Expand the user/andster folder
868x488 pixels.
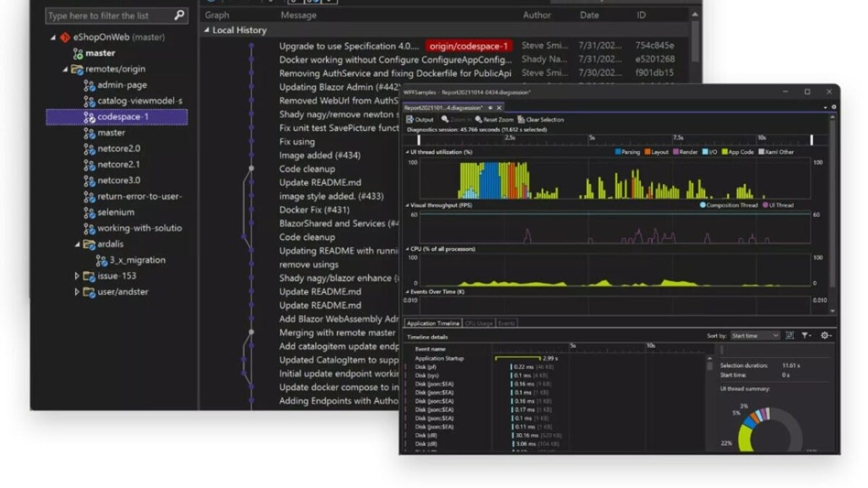pos(77,292)
